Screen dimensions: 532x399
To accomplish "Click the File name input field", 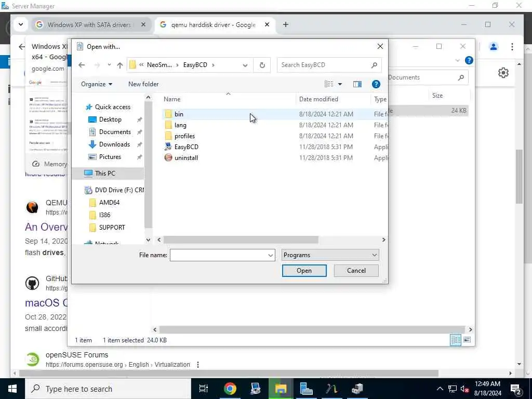I will tap(219, 255).
